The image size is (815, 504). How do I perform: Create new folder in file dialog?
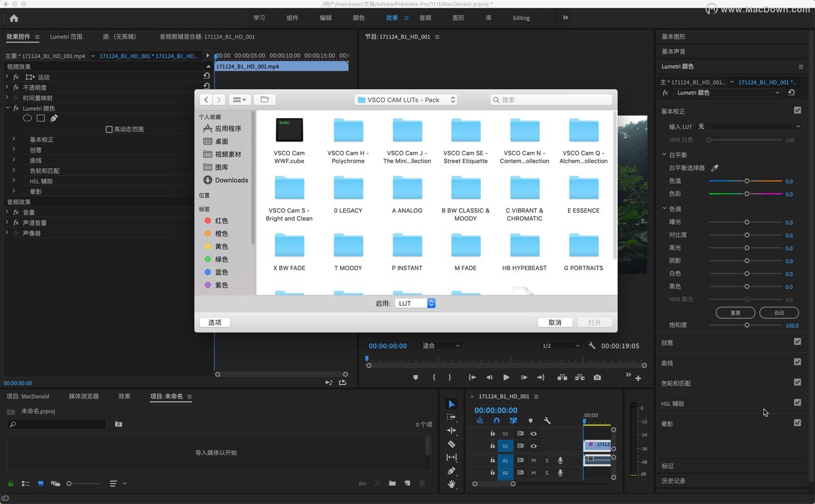pos(265,100)
